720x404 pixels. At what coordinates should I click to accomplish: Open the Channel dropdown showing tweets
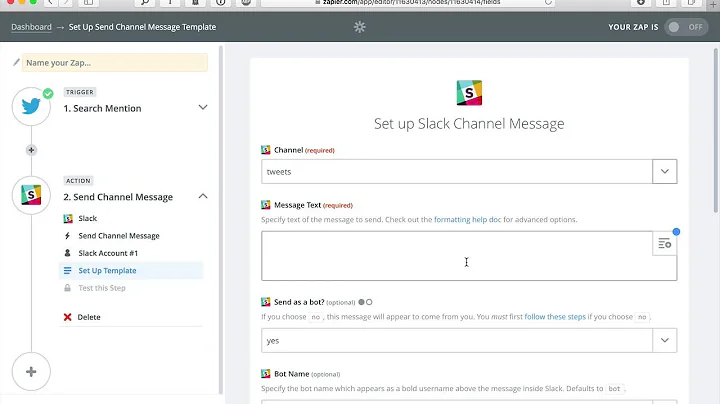point(664,171)
